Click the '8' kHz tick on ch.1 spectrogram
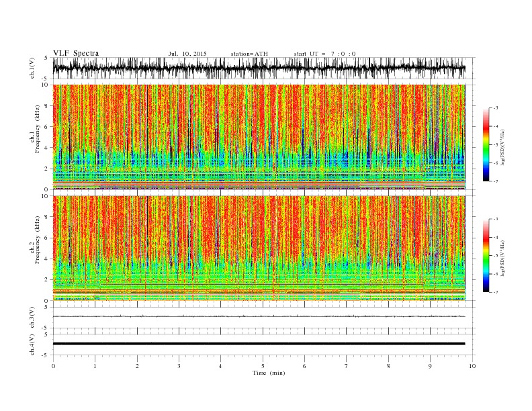The height and width of the screenshot is (411, 532). coord(47,106)
